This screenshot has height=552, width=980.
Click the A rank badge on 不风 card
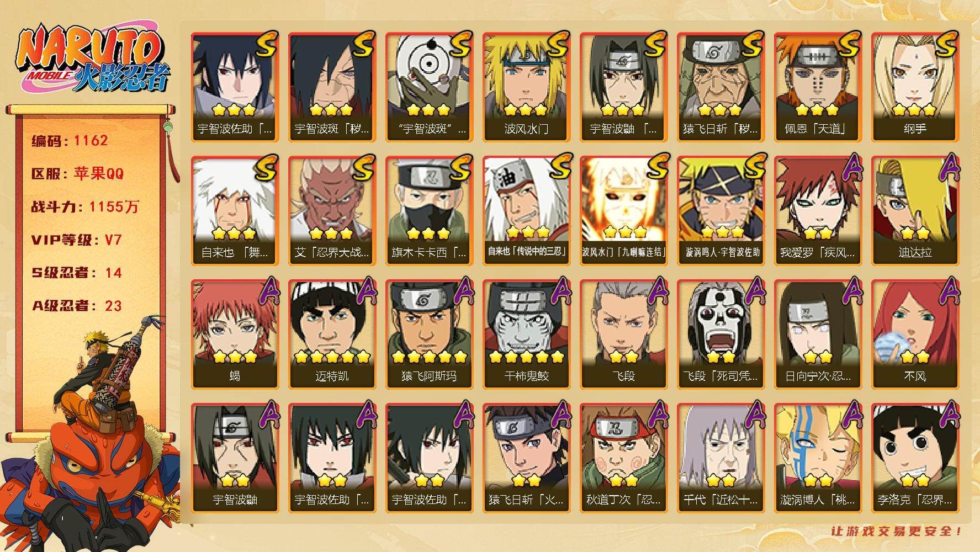tap(948, 291)
